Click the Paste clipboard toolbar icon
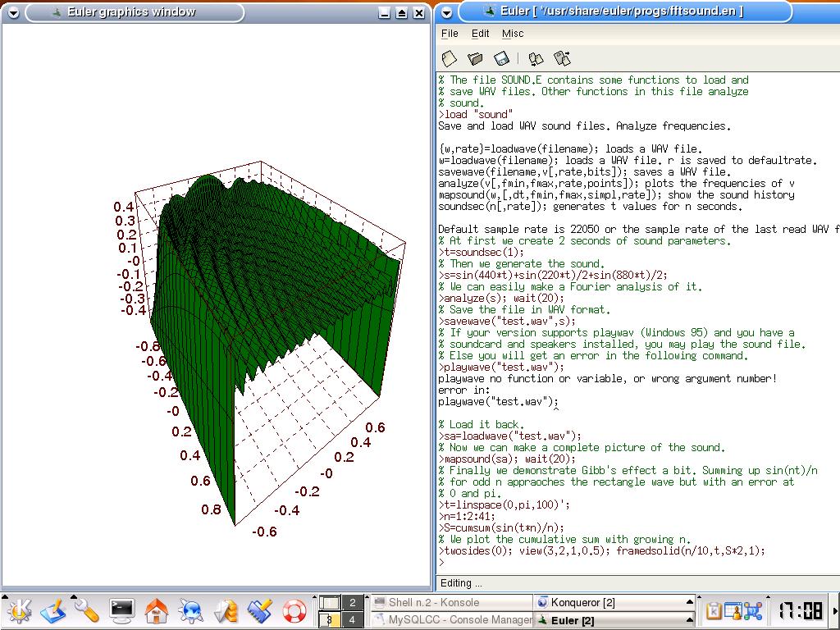The height and width of the screenshot is (630, 840). coord(562,58)
